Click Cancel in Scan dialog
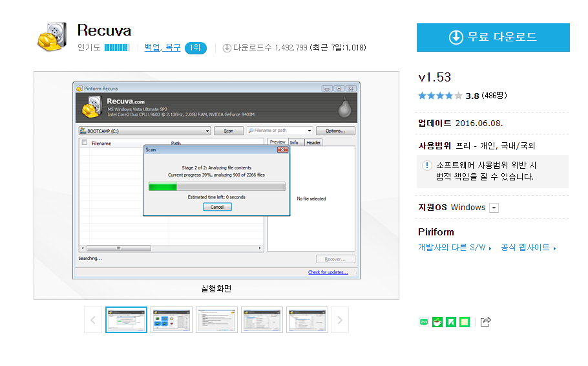The height and width of the screenshot is (366, 588). tap(217, 207)
